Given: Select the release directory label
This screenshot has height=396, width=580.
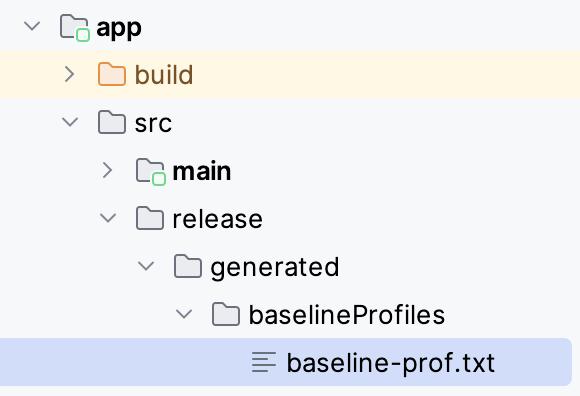Looking at the screenshot, I should point(218,219).
